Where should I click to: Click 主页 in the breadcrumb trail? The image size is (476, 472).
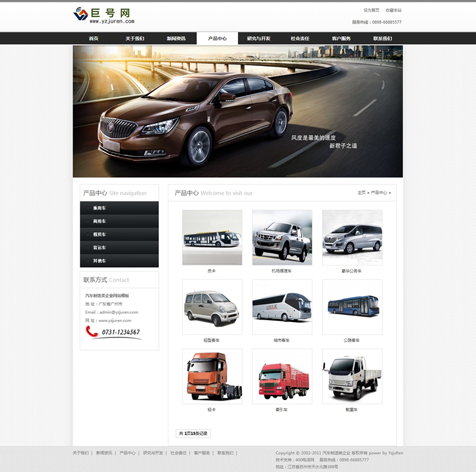pos(361,193)
